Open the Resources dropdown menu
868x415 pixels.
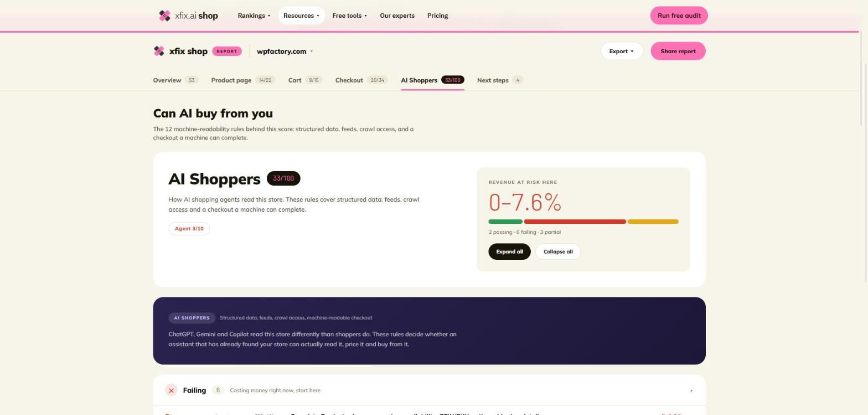[301, 16]
